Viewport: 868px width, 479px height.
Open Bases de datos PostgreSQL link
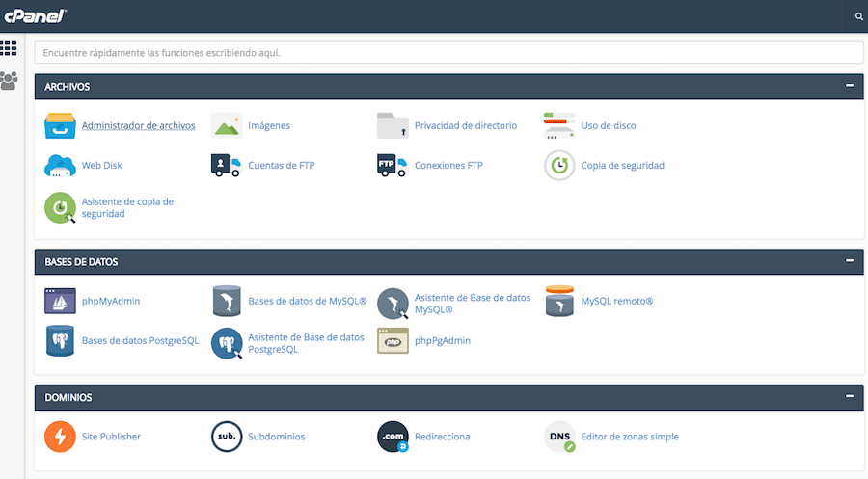coord(140,341)
